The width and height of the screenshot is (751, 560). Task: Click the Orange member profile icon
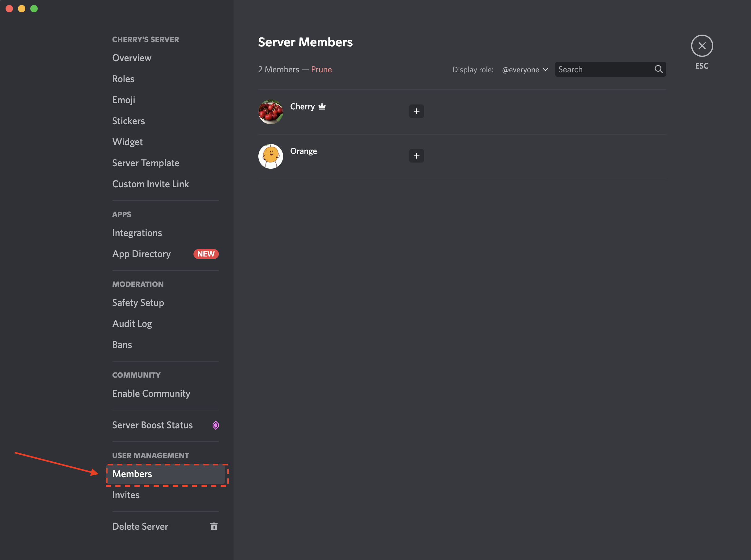270,155
